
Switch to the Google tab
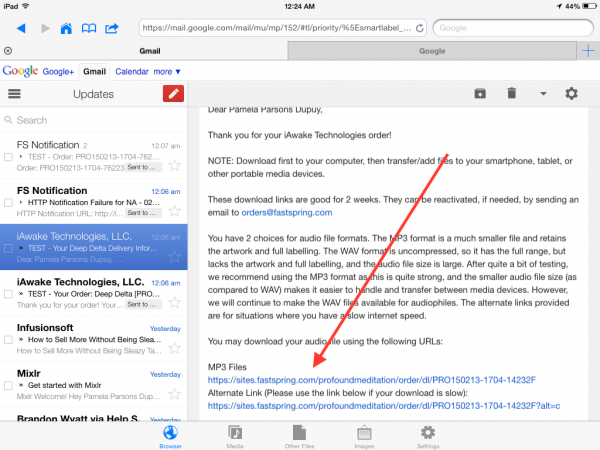[x=432, y=51]
